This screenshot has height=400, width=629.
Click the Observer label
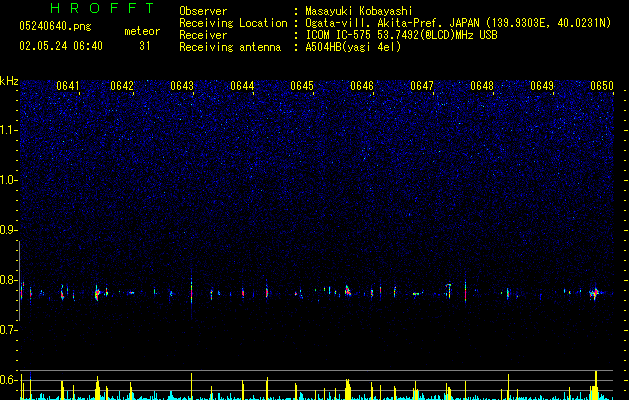tap(203, 11)
